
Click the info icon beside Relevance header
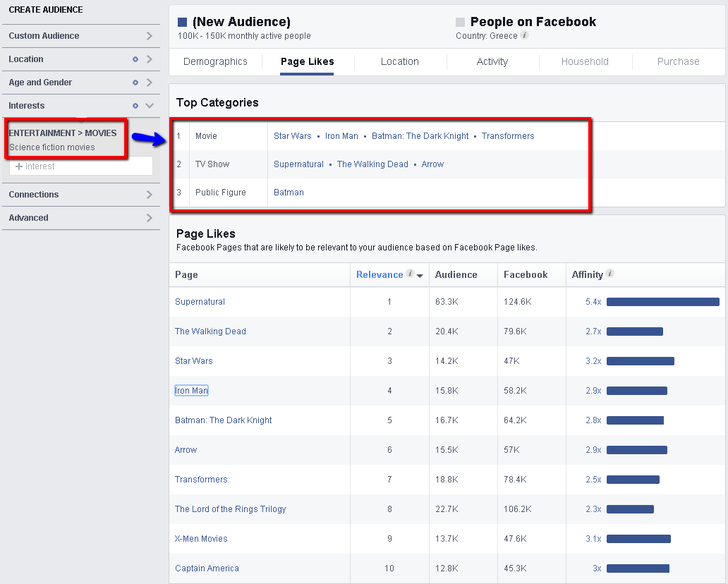point(410,274)
